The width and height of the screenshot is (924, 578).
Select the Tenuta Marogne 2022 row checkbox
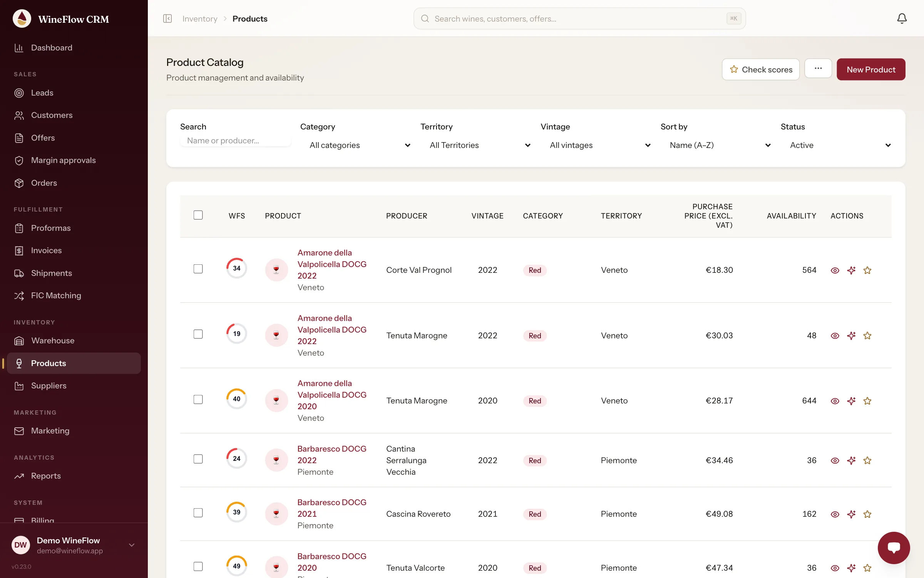coord(198,334)
